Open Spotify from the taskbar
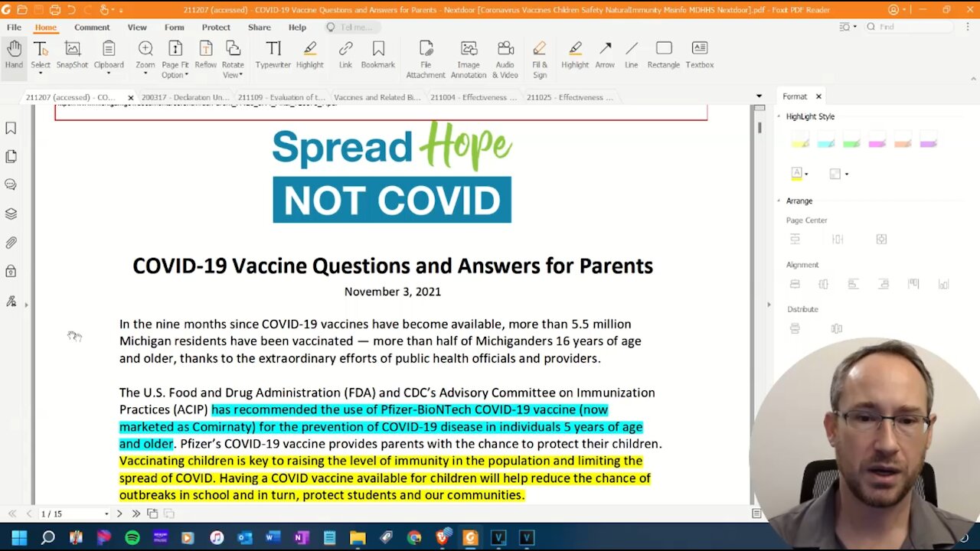This screenshot has height=551, width=980. [132, 537]
